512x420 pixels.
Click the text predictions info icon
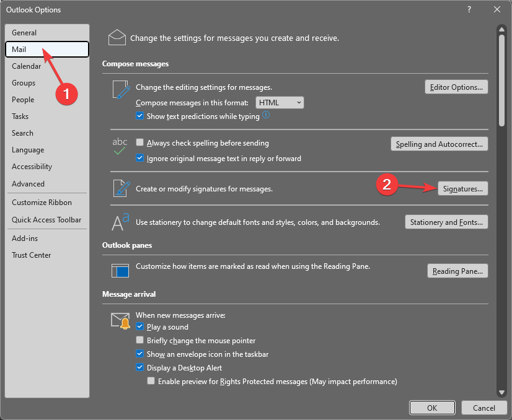pyautogui.click(x=267, y=115)
